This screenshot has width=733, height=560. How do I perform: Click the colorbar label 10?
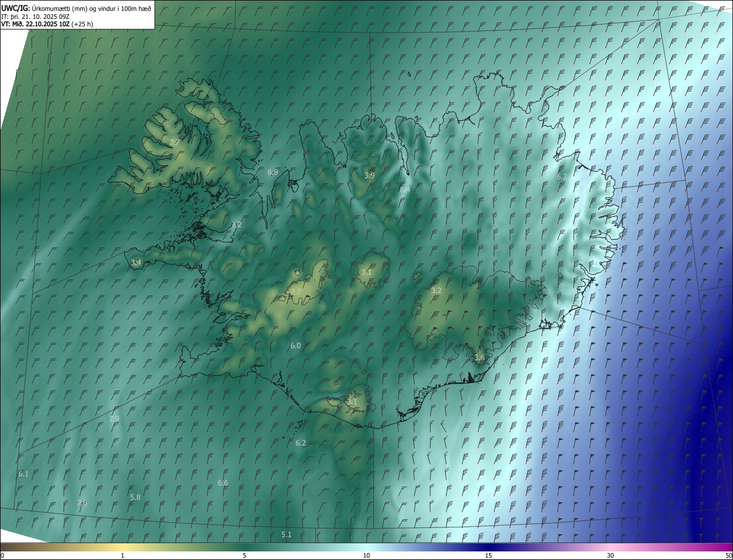(x=366, y=555)
